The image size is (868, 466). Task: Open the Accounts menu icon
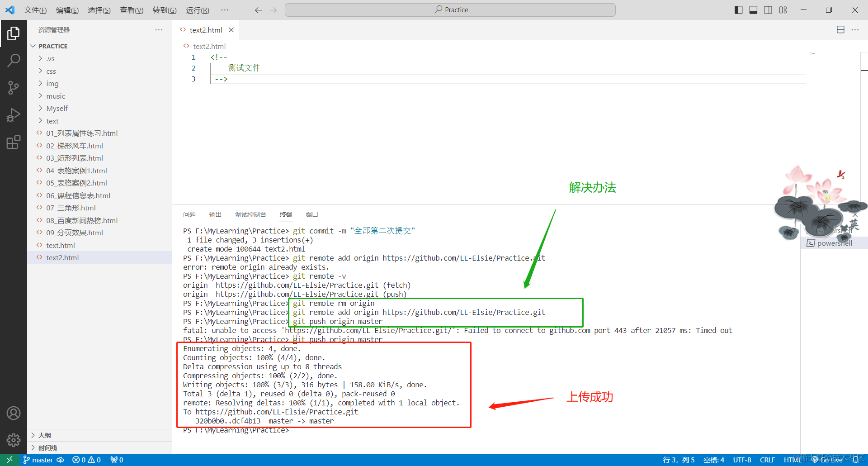[x=14, y=413]
